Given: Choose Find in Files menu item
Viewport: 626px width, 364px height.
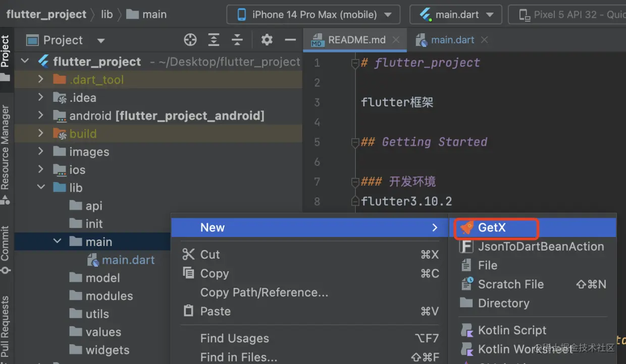Looking at the screenshot, I should [x=310, y=357].
